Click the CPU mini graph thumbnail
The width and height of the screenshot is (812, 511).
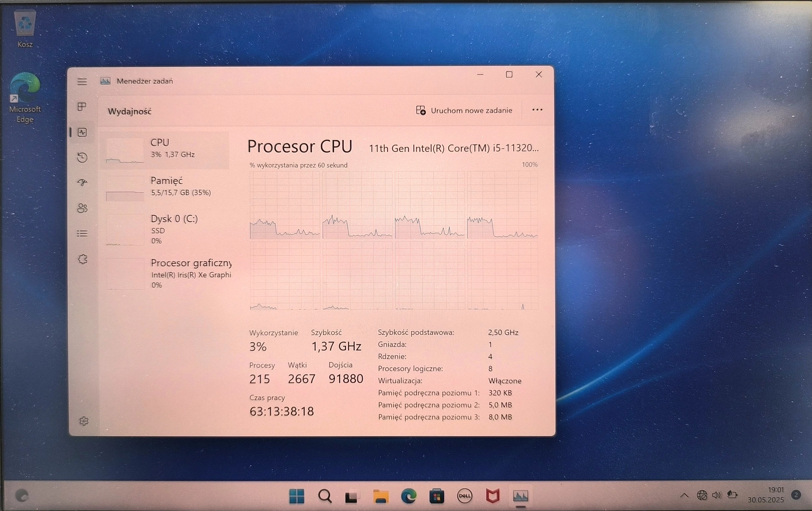[x=125, y=150]
